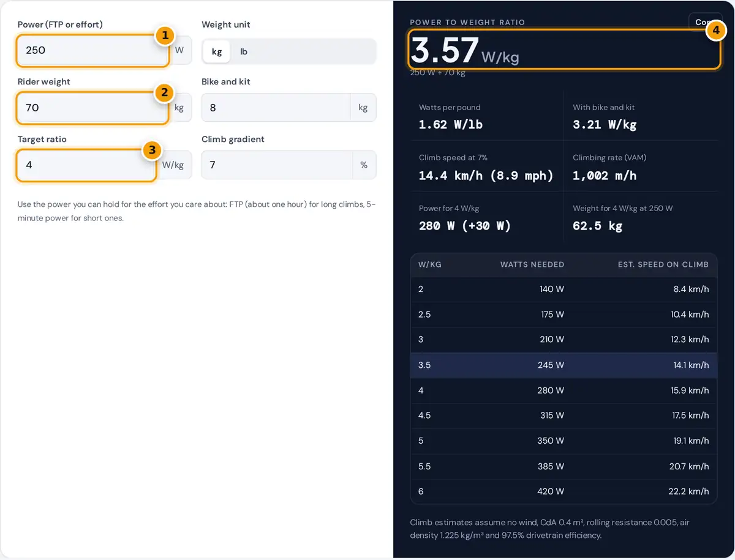Click the 22.2 km/h speed cell
735x560 pixels.
click(x=690, y=491)
